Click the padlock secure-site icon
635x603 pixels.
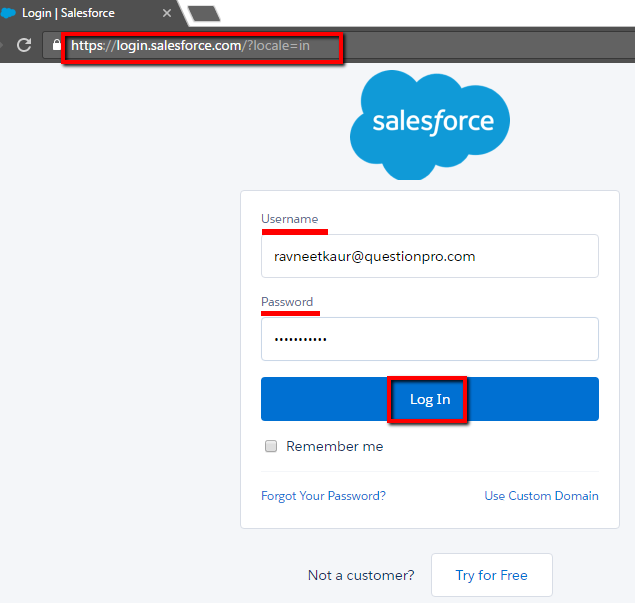pos(57,45)
